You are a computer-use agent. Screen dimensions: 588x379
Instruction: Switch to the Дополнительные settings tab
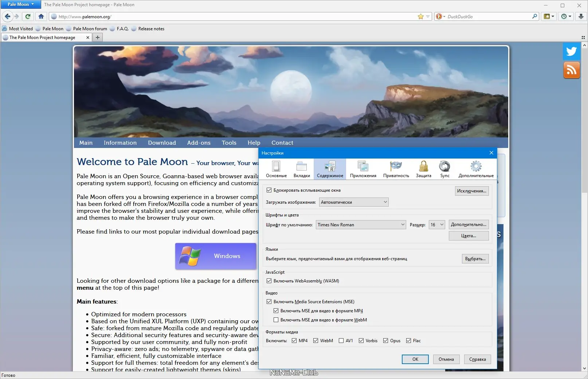pos(476,169)
